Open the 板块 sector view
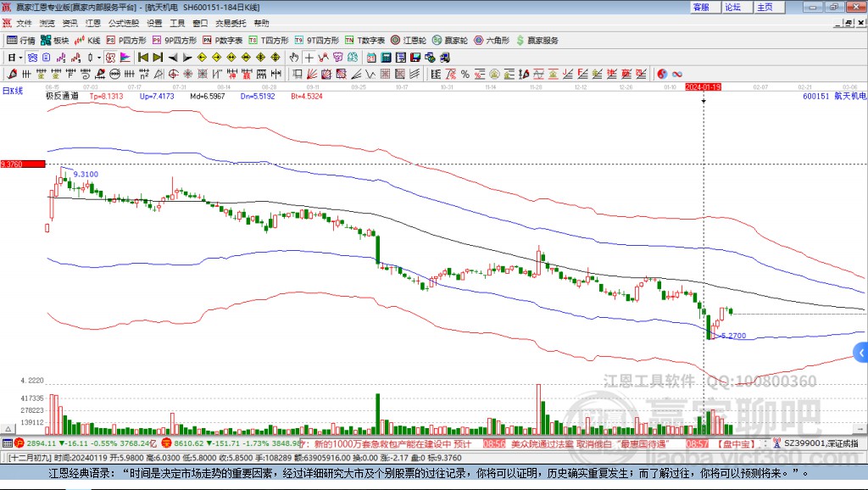Screen dimensions: 868x490 click(x=55, y=40)
